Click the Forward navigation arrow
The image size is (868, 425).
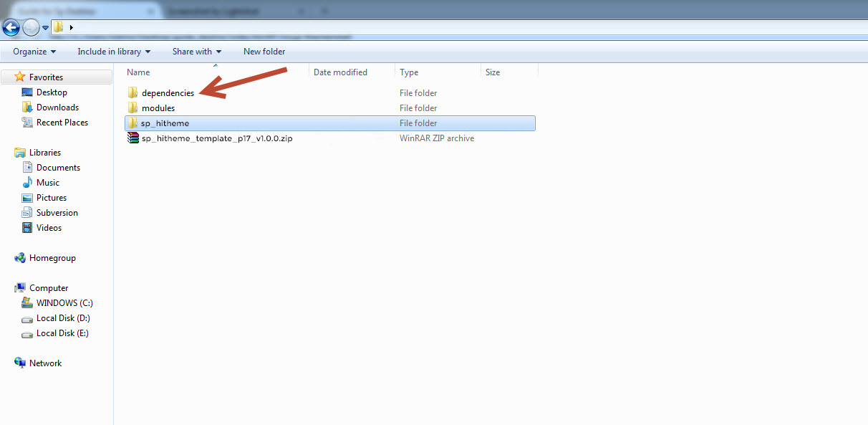pyautogui.click(x=31, y=27)
